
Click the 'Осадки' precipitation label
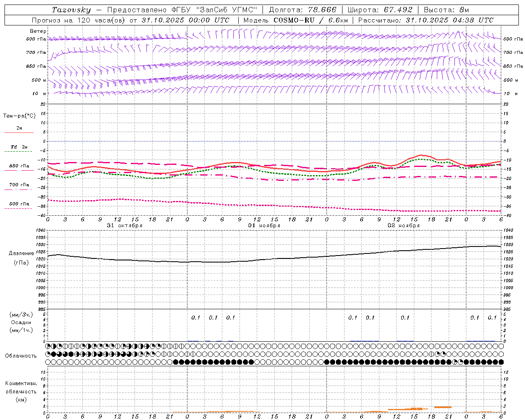21,322
